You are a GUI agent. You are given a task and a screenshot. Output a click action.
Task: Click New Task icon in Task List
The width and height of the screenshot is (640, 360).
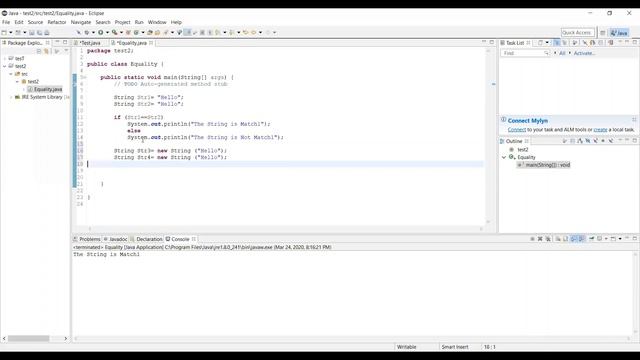point(540,42)
